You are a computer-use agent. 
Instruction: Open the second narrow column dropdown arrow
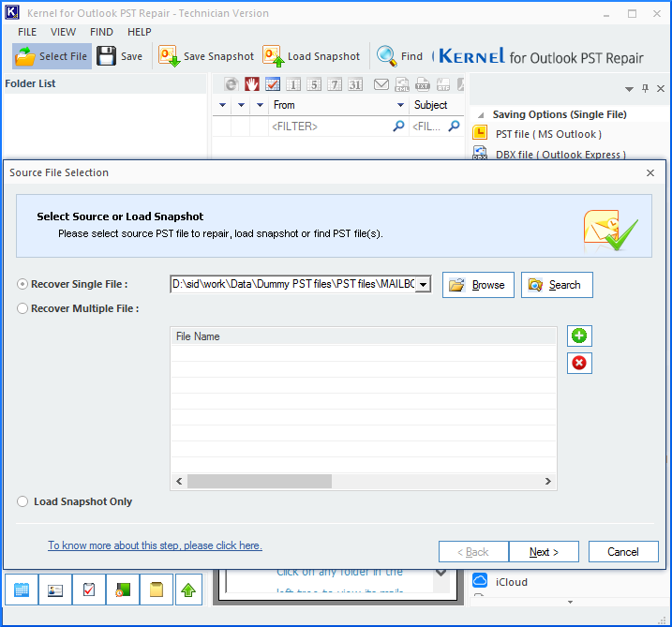coord(241,105)
